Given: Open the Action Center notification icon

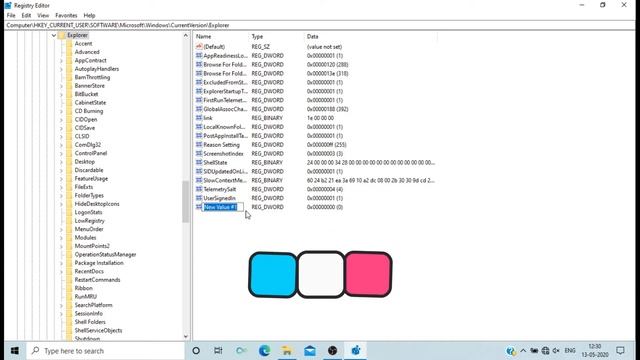Looking at the screenshot, I should point(620,351).
